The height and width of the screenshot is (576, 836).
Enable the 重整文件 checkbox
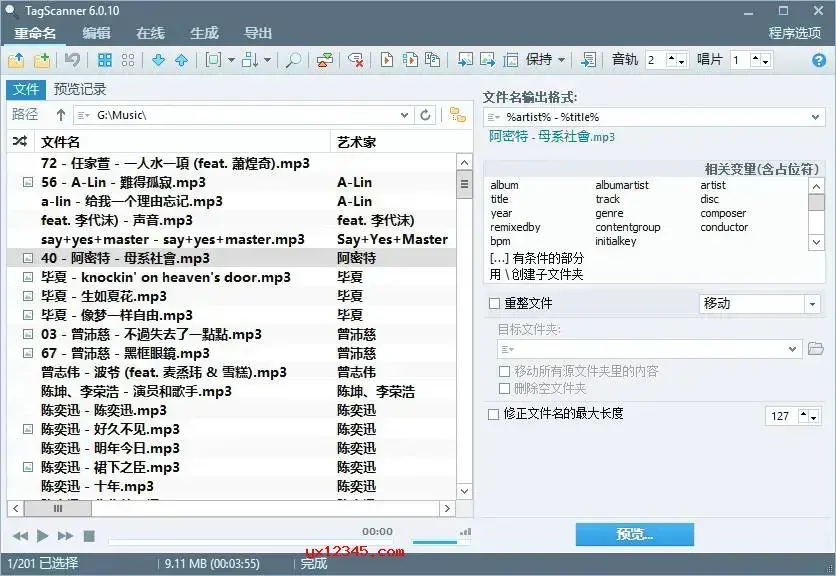click(494, 303)
